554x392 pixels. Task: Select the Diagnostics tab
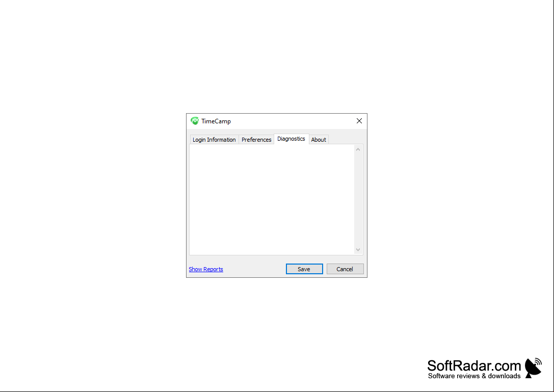(x=291, y=139)
